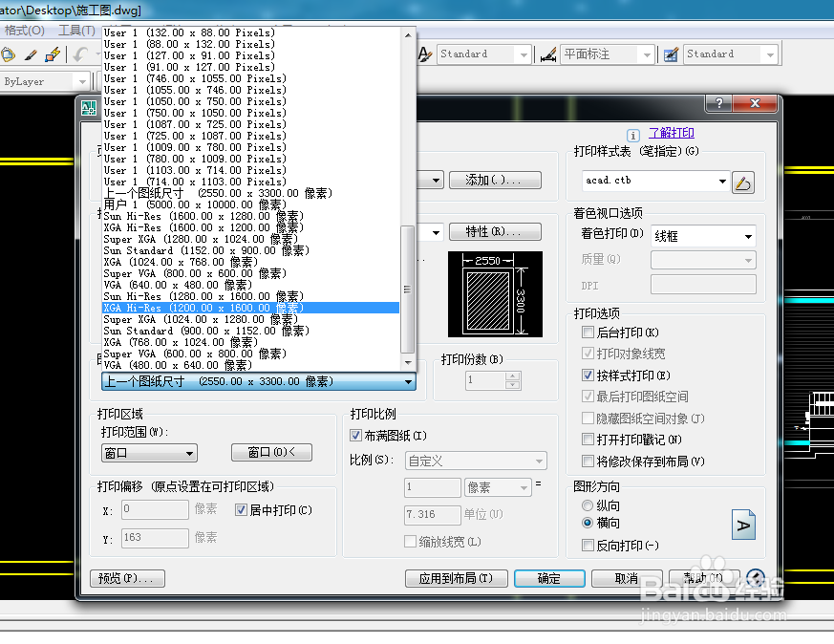
Task: Open 工具(T) menu
Action: (x=76, y=31)
